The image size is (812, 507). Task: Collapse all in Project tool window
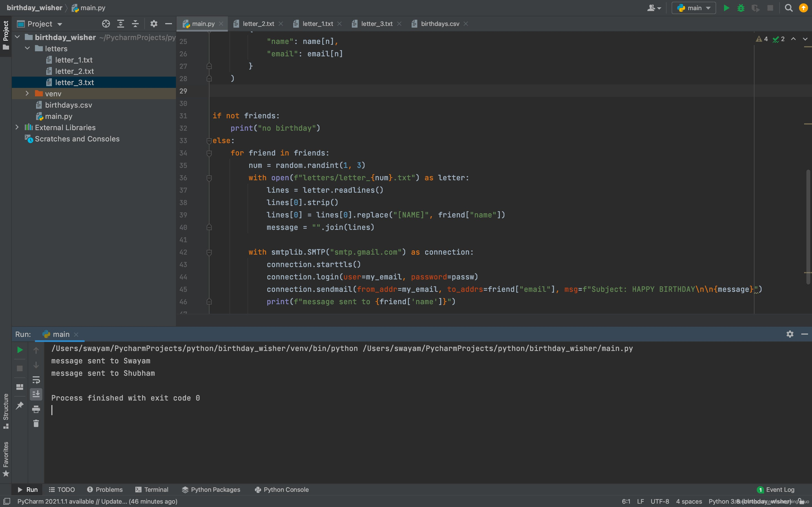pos(135,24)
